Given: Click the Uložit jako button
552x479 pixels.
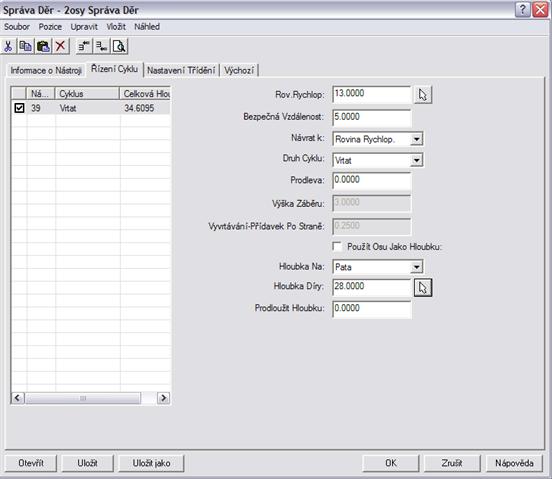Looking at the screenshot, I should tap(151, 463).
